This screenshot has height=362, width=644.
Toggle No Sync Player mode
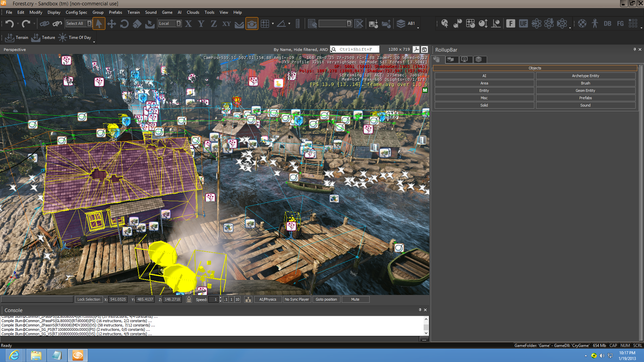pyautogui.click(x=297, y=299)
